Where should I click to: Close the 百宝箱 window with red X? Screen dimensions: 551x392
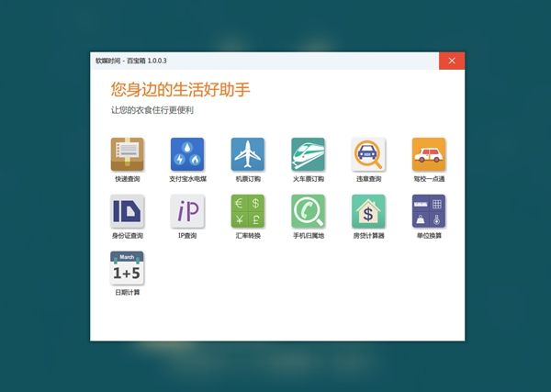pos(451,61)
